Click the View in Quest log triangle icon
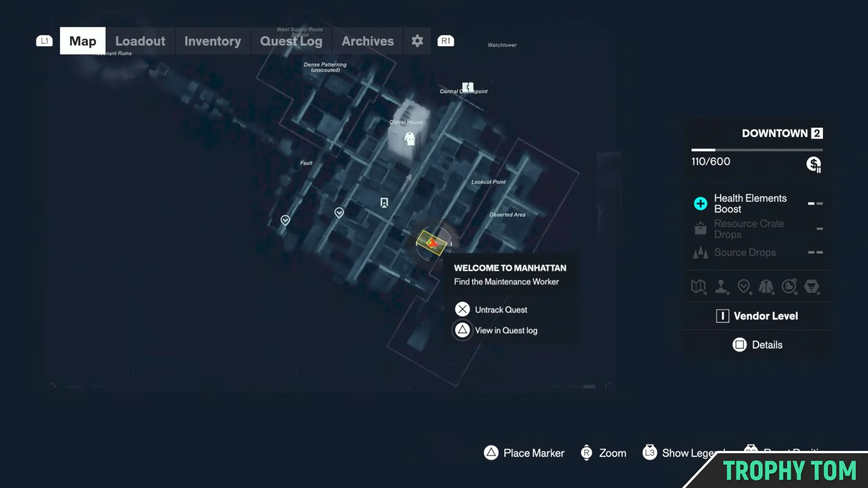 (462, 330)
